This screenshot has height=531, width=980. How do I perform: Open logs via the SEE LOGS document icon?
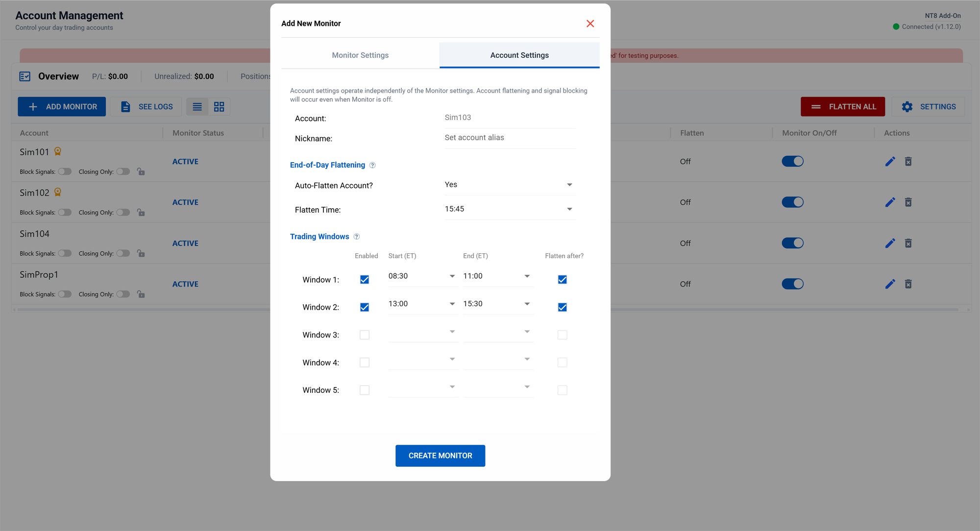[x=126, y=106]
